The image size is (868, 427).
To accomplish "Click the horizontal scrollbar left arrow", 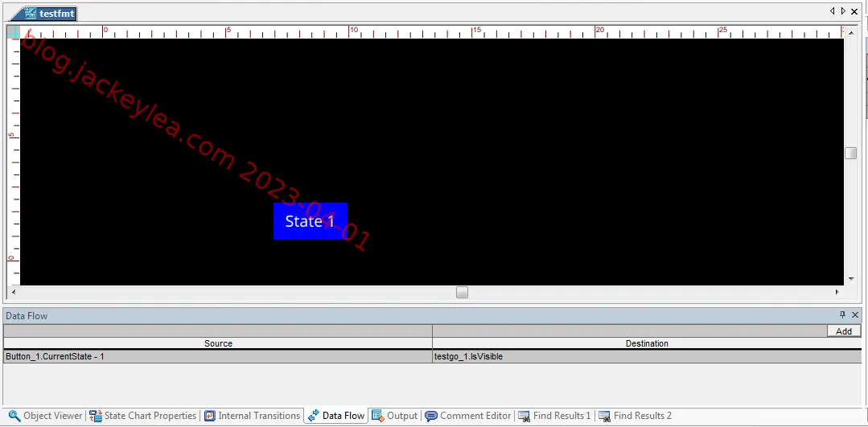I will coord(14,293).
